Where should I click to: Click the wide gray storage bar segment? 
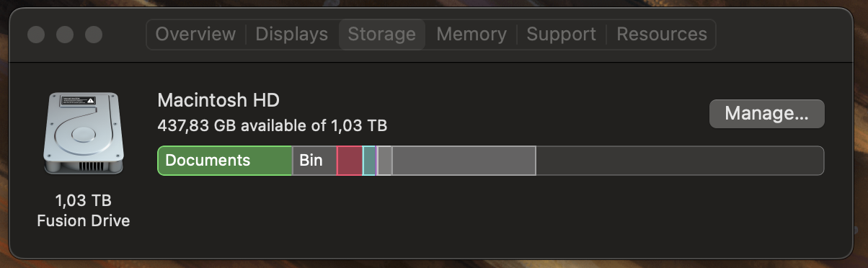click(464, 160)
